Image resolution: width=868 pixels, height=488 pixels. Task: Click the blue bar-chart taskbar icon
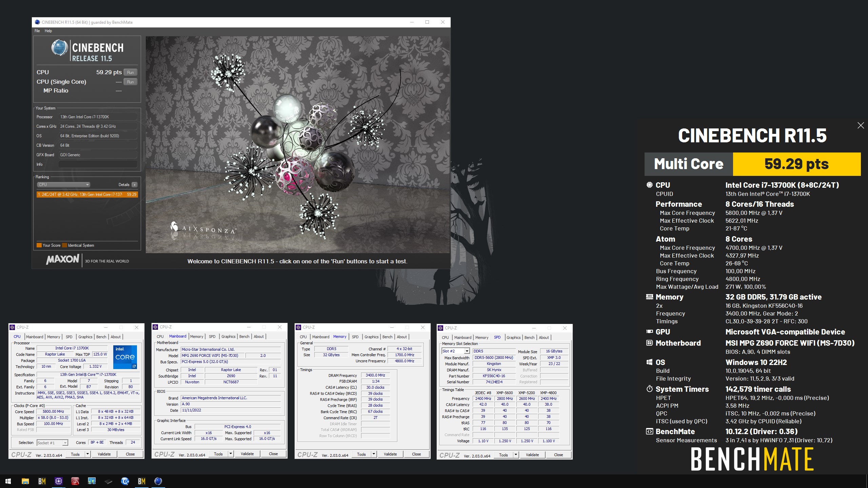pyautogui.click(x=92, y=481)
